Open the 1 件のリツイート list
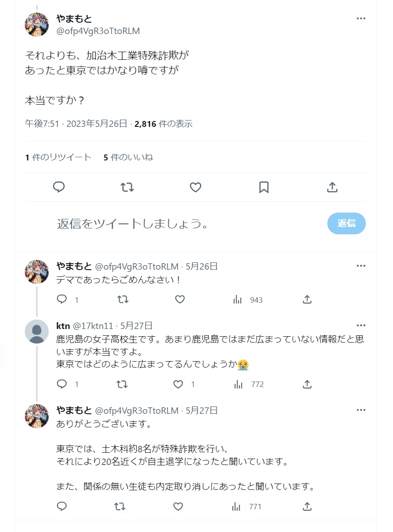393x532 pixels. coord(58,157)
